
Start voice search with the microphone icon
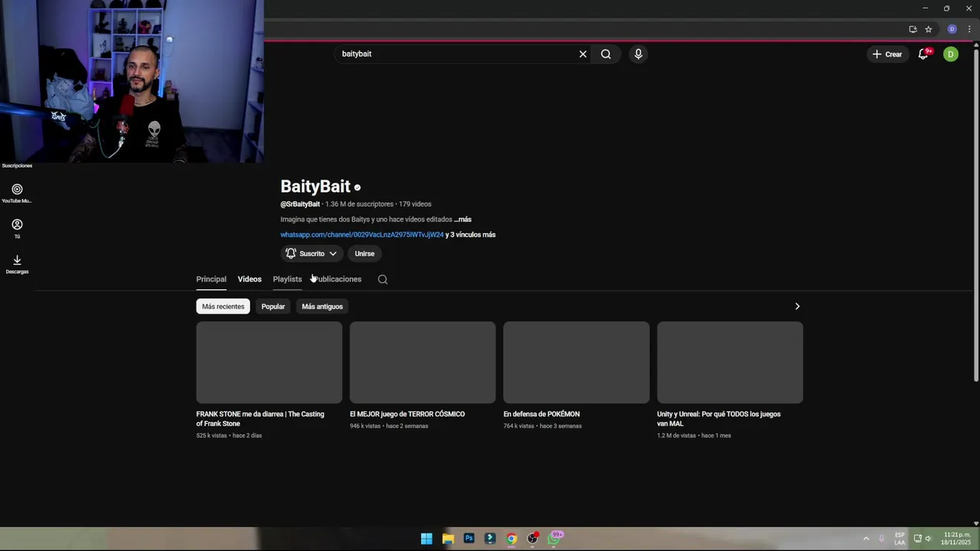[x=639, y=54]
